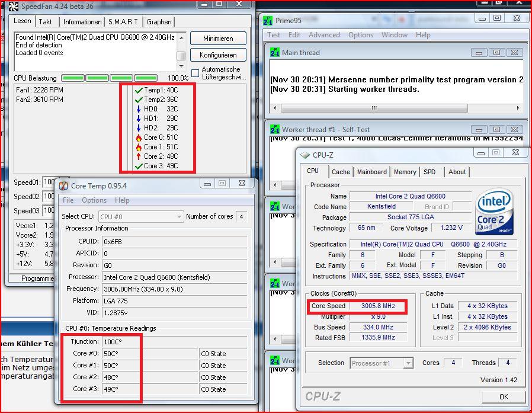
Task: Click the Konfigurieren button in SpeedFan
Action: 218,55
